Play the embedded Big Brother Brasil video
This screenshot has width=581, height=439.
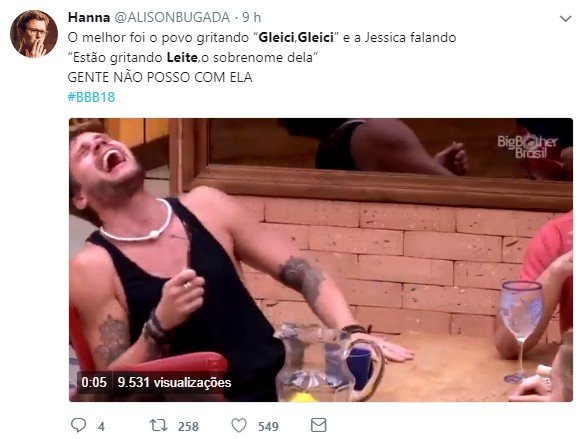pyautogui.click(x=321, y=260)
